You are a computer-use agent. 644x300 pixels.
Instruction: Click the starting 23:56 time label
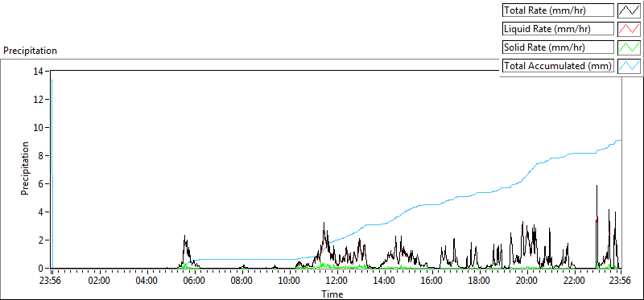(x=52, y=282)
